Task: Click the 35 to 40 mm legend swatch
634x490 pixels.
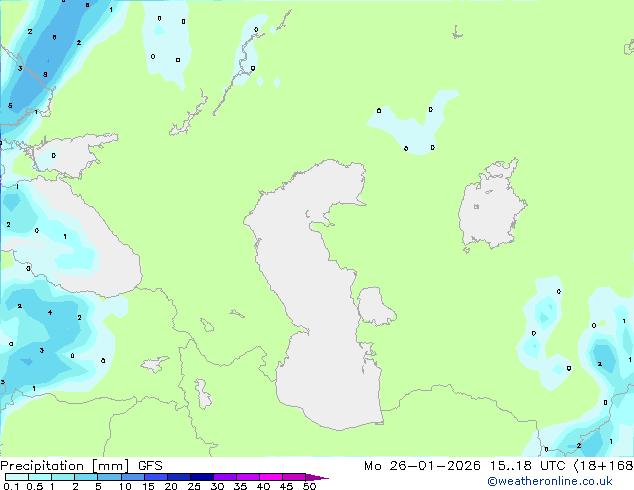Action: pyautogui.click(x=248, y=477)
